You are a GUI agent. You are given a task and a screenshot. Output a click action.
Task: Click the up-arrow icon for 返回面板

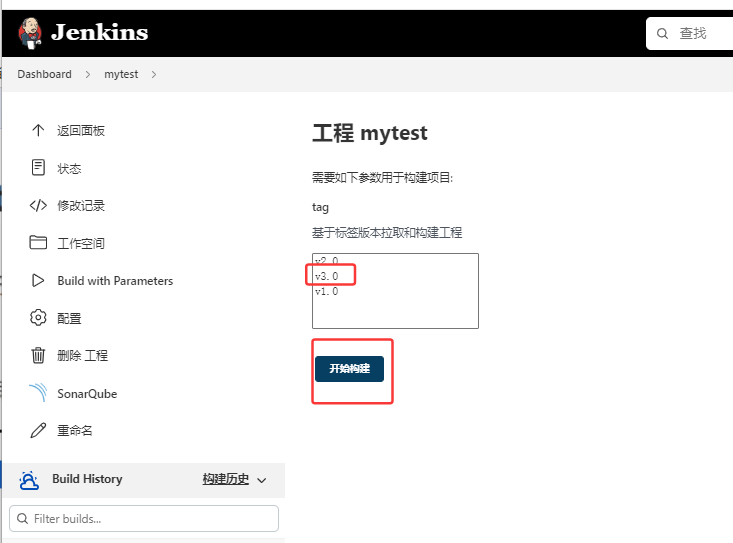38,130
